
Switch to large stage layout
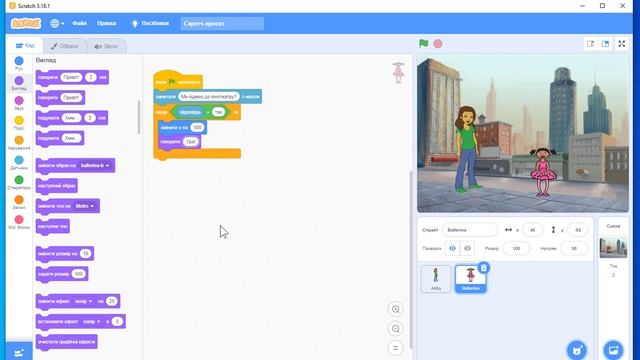tap(605, 44)
